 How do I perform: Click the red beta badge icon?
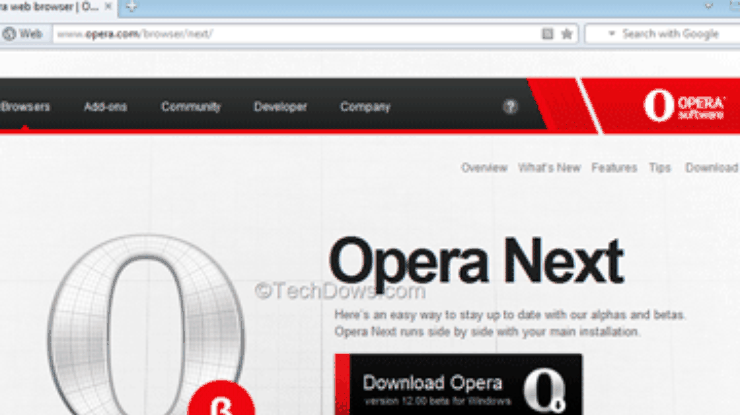[221, 399]
